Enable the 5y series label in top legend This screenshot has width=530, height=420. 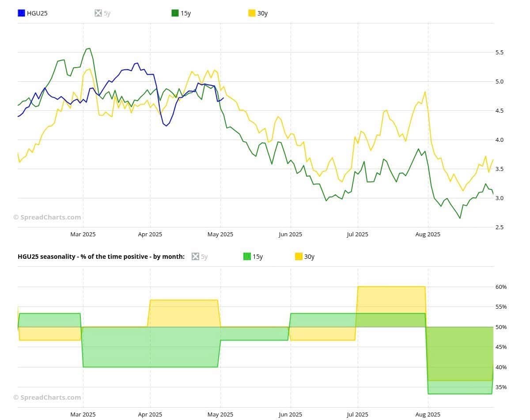tap(107, 13)
